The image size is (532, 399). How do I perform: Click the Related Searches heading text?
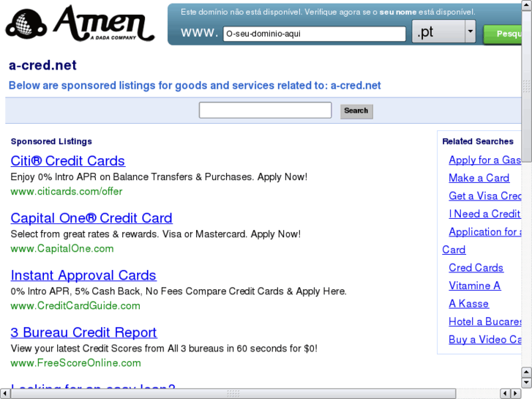point(478,141)
